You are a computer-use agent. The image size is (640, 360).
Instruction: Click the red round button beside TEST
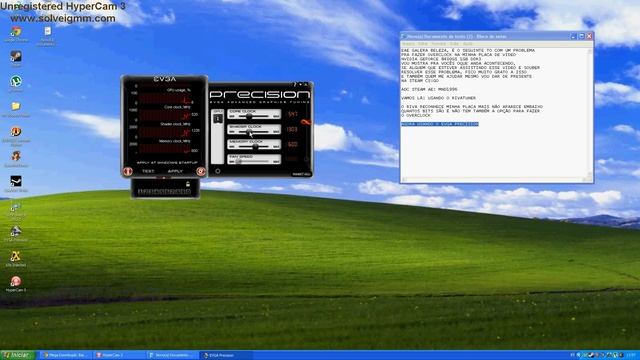[128, 171]
